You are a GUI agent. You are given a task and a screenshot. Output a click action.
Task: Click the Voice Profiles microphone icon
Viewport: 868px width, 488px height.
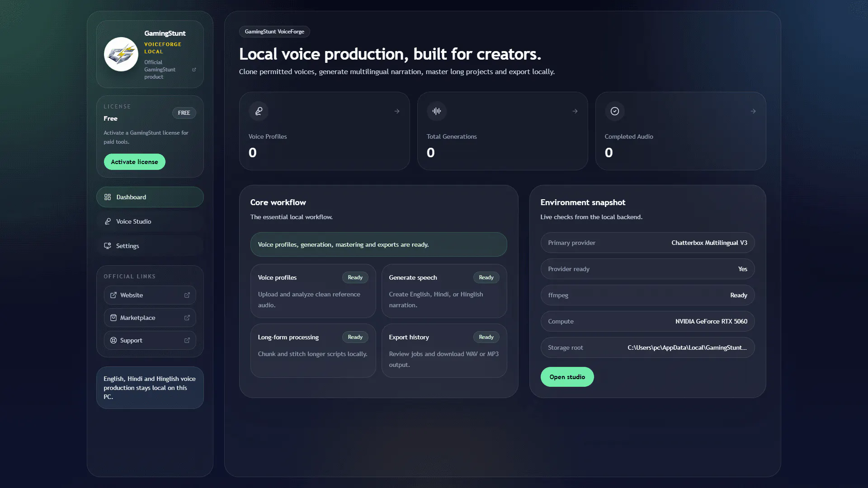pyautogui.click(x=259, y=111)
